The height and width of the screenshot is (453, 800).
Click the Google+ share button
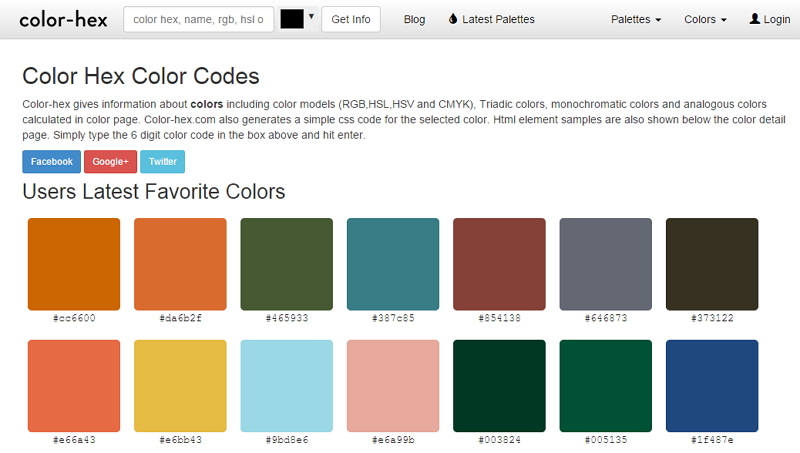tap(110, 161)
